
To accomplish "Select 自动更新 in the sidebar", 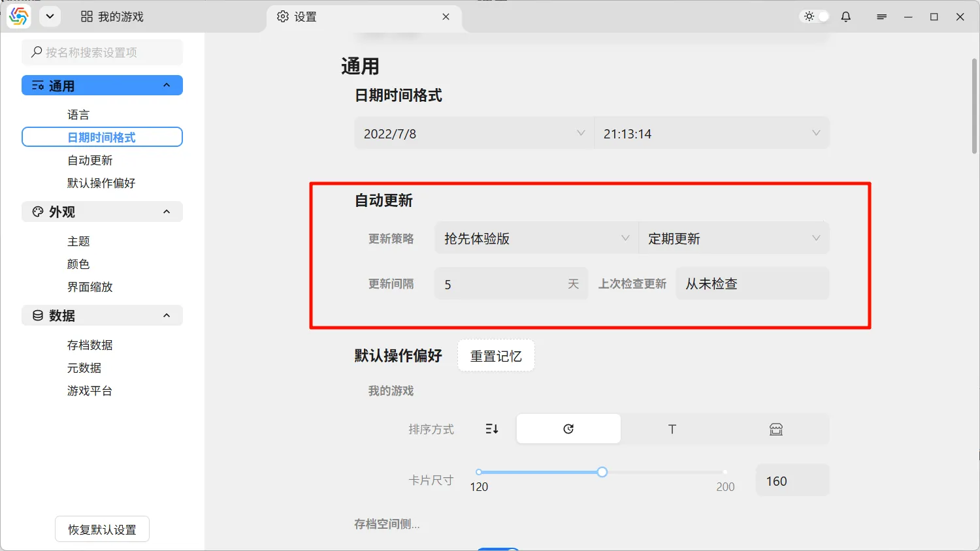I will point(90,161).
